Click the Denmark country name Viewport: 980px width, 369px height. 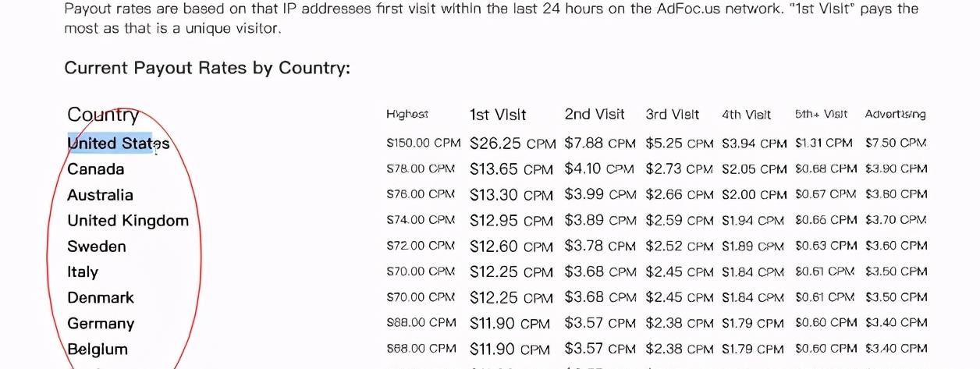(x=101, y=298)
